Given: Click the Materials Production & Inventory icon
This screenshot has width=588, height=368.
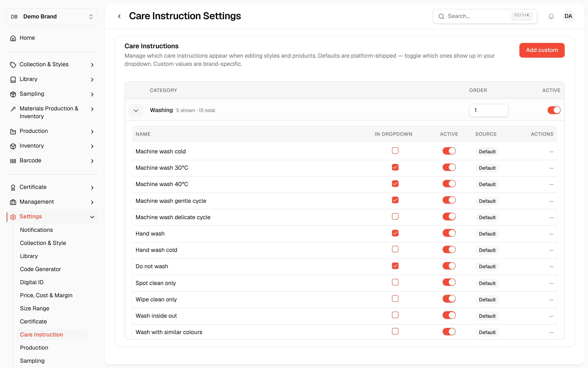Looking at the screenshot, I should point(13,109).
